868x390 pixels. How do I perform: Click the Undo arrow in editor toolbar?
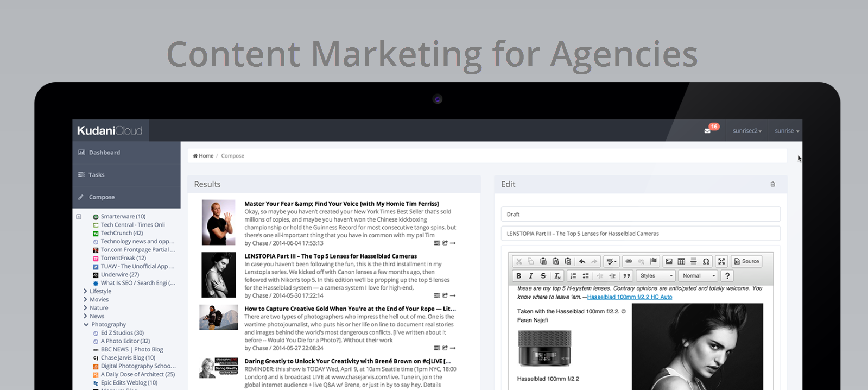coord(582,261)
